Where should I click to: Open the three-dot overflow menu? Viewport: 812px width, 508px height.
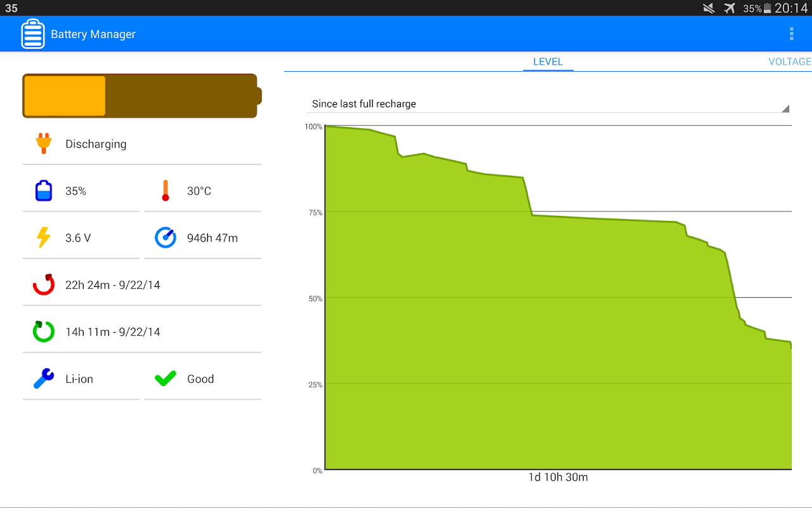point(791,34)
